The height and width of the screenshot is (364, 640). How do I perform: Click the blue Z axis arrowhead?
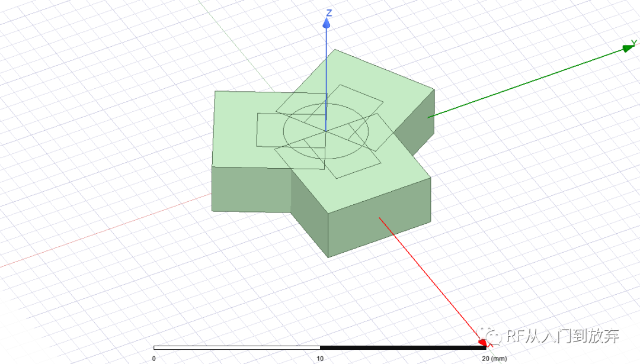point(326,23)
